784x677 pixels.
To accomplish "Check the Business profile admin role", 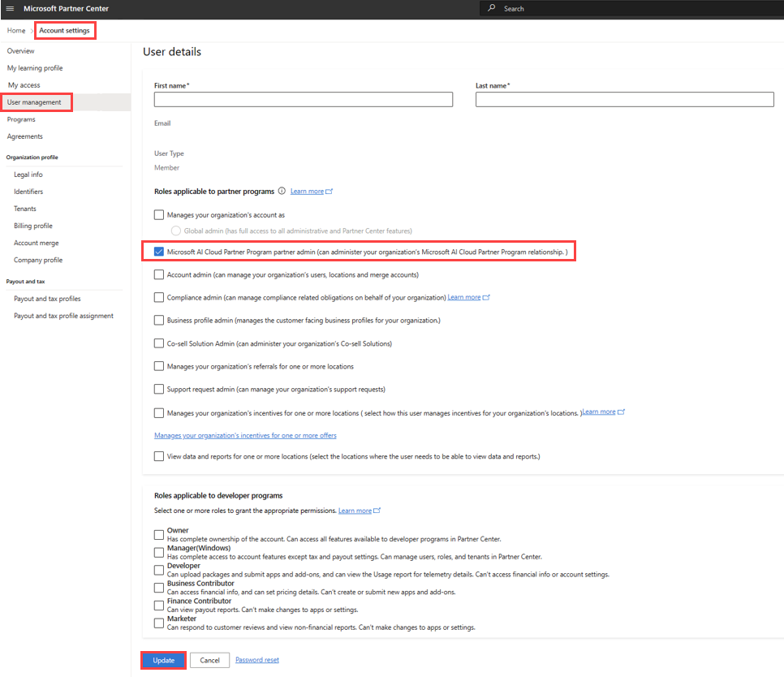I will pos(159,320).
